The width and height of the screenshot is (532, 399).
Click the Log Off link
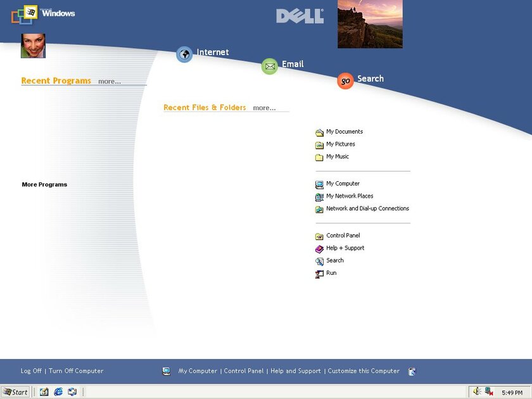(30, 370)
